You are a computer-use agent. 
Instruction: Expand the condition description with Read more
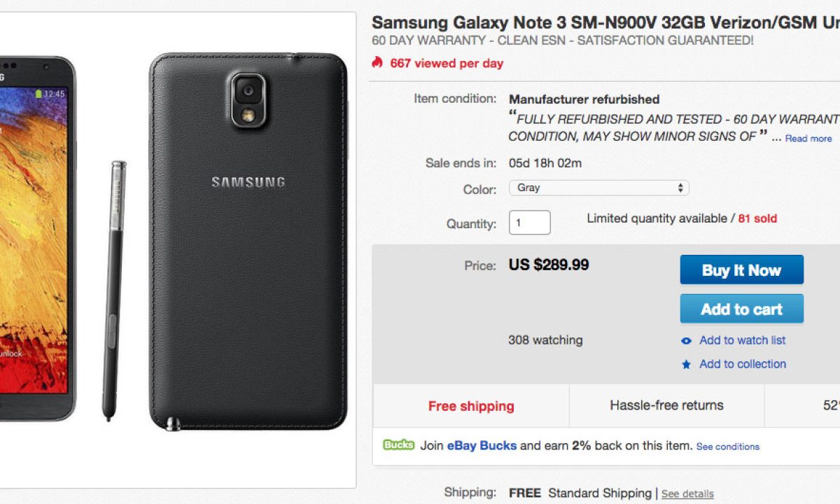click(808, 139)
